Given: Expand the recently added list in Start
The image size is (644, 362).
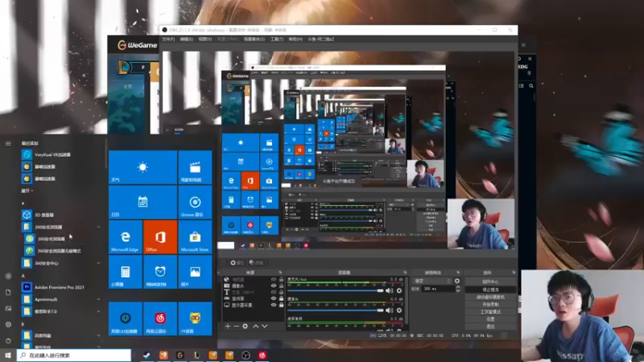Looking at the screenshot, I should (x=27, y=191).
